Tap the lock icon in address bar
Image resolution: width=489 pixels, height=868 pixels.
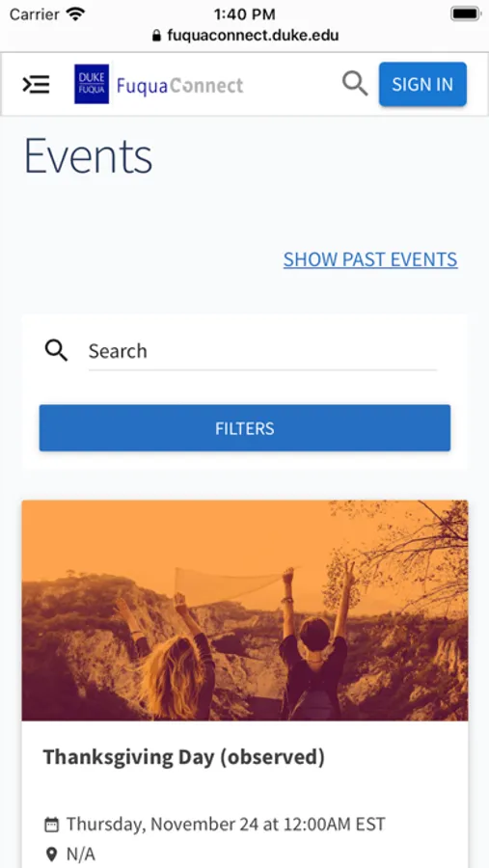tap(156, 36)
